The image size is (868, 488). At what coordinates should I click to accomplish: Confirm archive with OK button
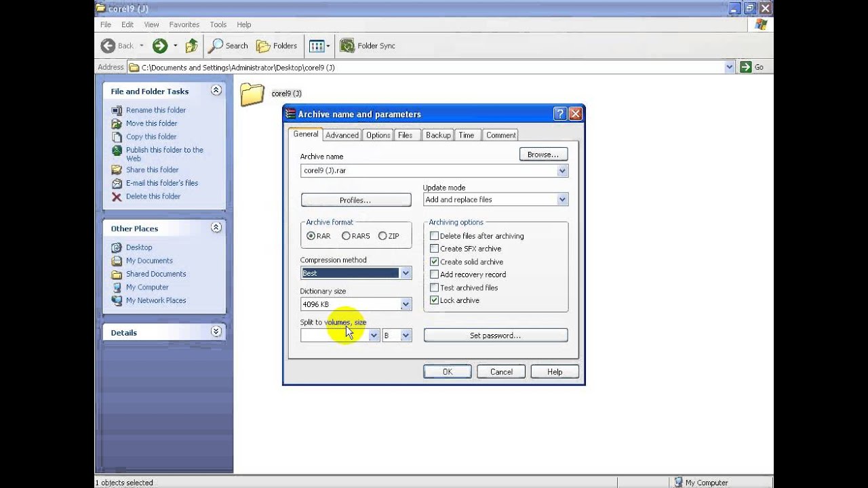448,371
